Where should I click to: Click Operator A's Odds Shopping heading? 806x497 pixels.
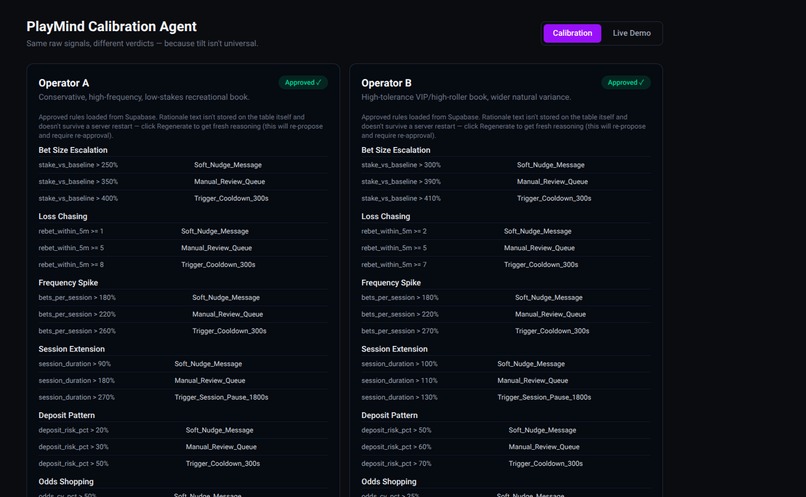pyautogui.click(x=66, y=482)
